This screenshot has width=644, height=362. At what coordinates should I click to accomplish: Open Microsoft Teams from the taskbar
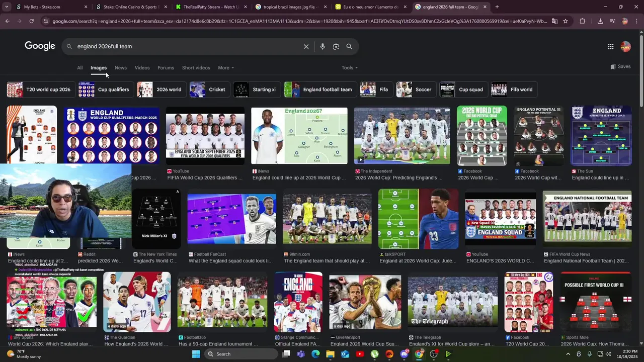(301, 354)
